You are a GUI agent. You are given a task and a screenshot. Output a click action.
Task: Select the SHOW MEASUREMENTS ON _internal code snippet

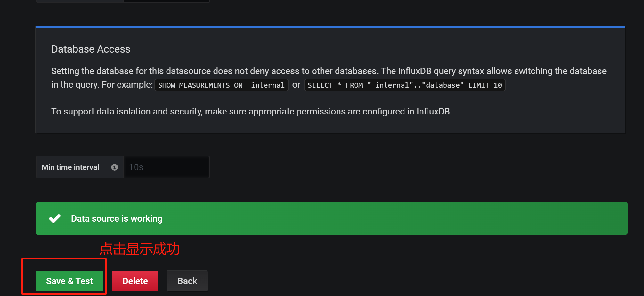point(221,85)
